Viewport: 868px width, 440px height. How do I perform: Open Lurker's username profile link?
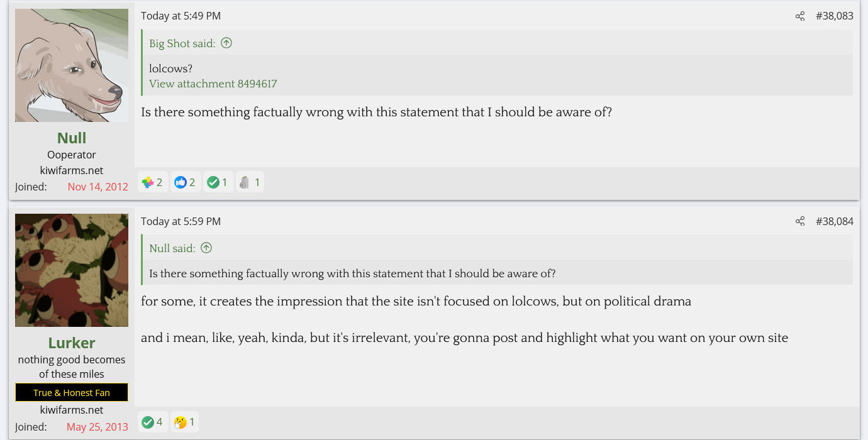pos(72,343)
